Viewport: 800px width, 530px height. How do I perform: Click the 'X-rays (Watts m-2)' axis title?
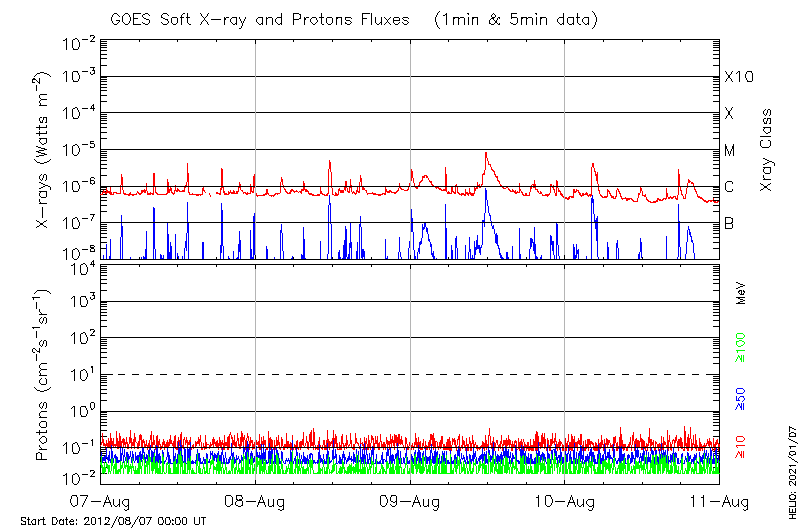42,150
